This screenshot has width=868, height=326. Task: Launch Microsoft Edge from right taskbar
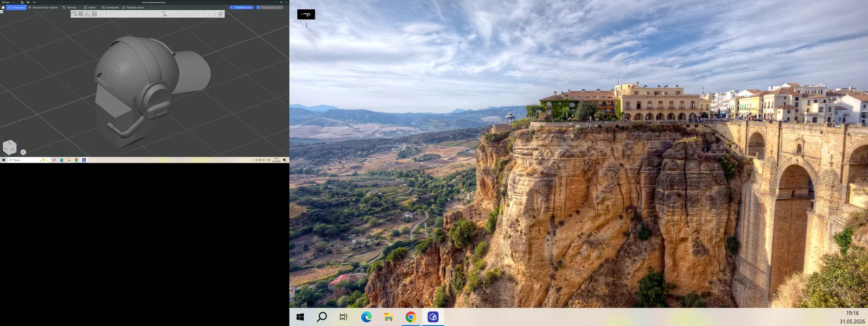[366, 317]
